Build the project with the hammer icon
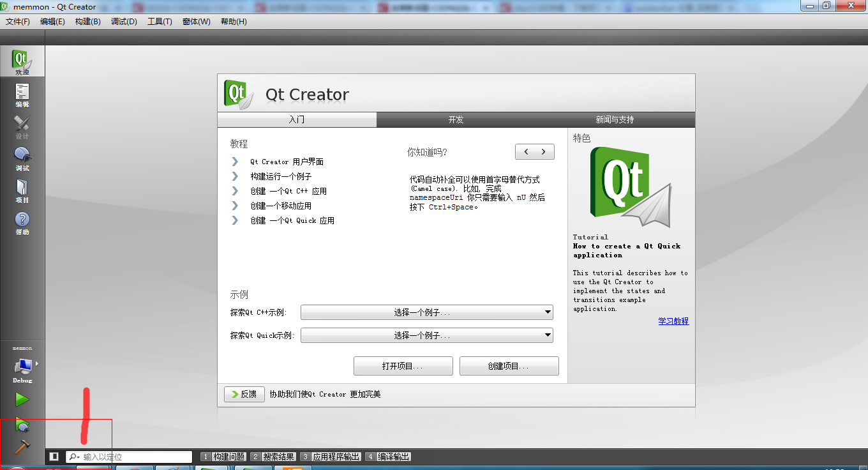Screen dimensions: 868x470 [22, 447]
